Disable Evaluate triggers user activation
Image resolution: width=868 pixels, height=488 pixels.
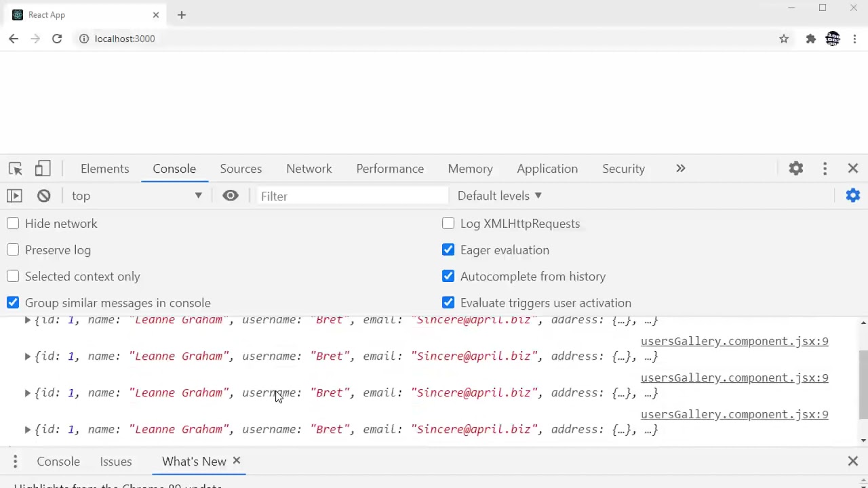(448, 303)
